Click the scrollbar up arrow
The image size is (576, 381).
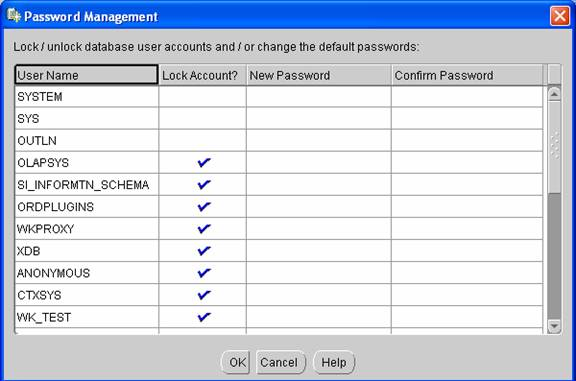point(554,94)
